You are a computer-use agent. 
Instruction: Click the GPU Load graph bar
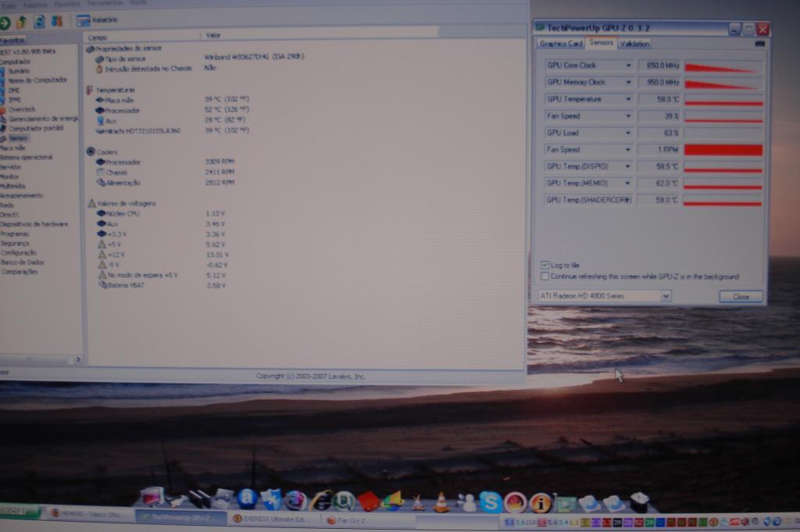pyautogui.click(x=723, y=134)
